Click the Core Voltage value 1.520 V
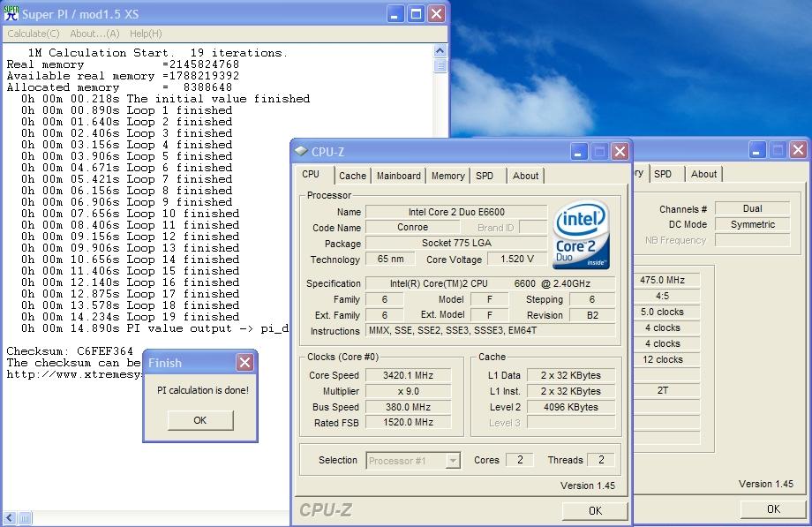The image size is (812, 527). pos(517,259)
